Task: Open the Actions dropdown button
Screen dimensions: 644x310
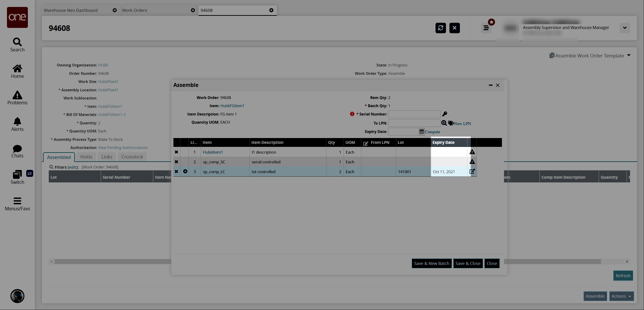Action: (621, 296)
